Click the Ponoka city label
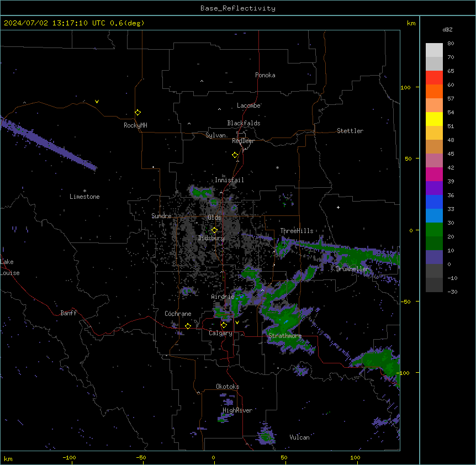Screen dimensions: 476x465 pos(265,75)
